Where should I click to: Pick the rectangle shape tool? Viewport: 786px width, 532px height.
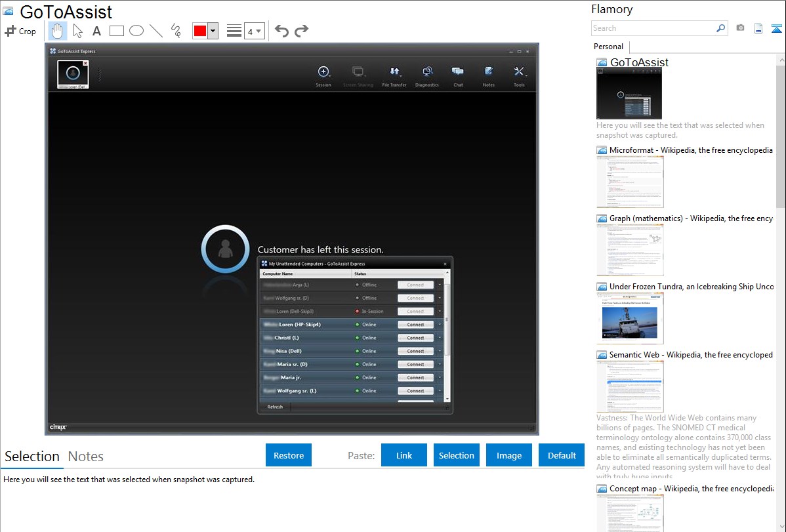click(116, 31)
